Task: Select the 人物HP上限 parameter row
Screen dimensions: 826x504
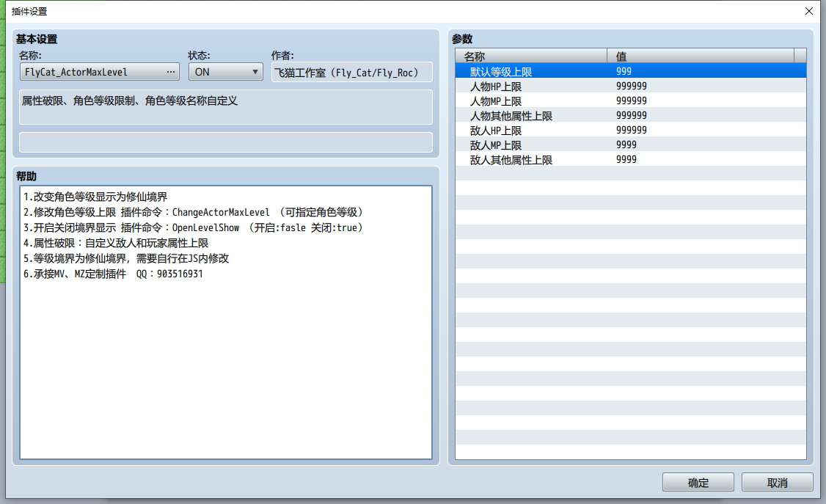Action: (631, 86)
